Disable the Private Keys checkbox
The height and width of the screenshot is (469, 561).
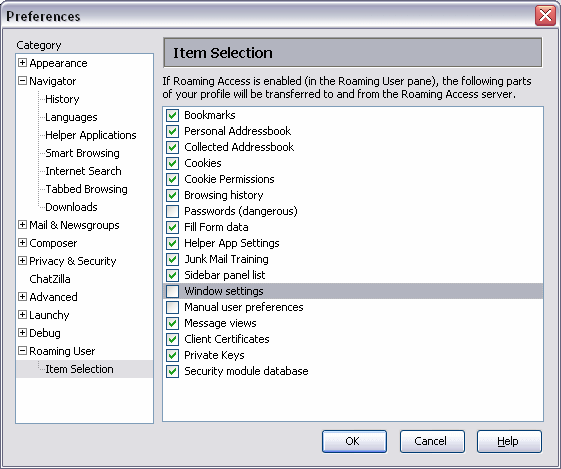click(x=172, y=355)
